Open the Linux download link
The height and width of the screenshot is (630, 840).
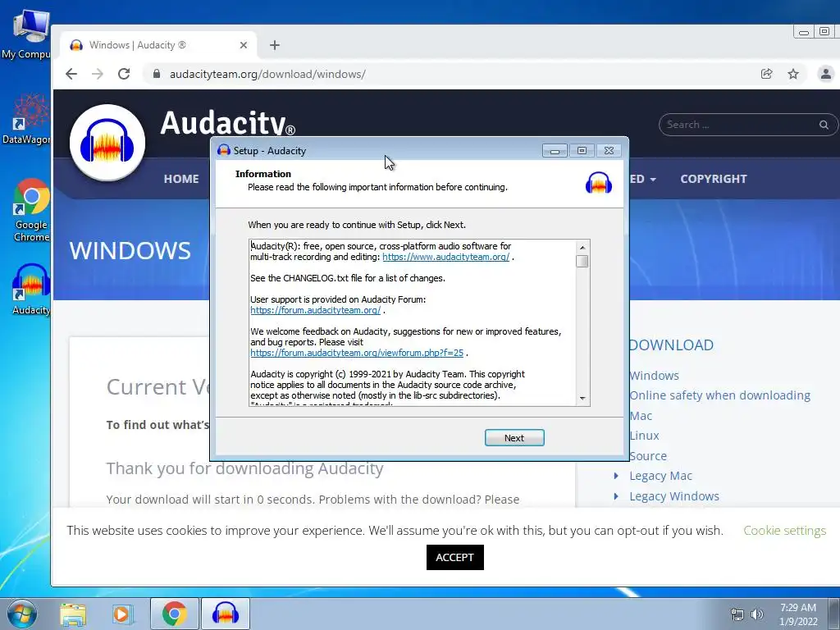coord(644,436)
